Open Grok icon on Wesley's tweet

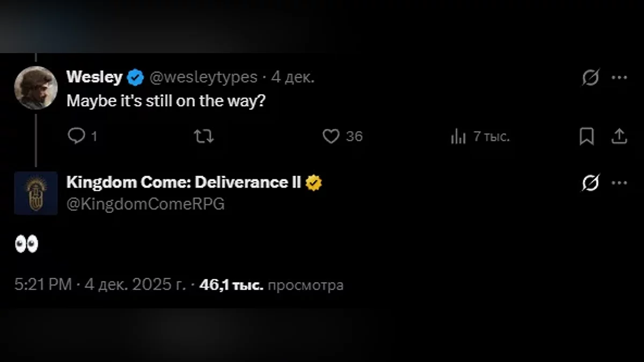click(590, 78)
